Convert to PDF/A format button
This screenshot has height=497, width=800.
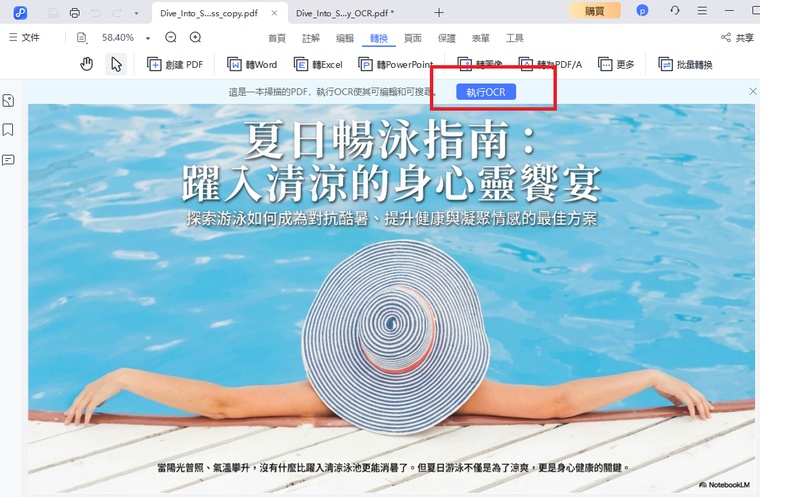pyautogui.click(x=551, y=64)
